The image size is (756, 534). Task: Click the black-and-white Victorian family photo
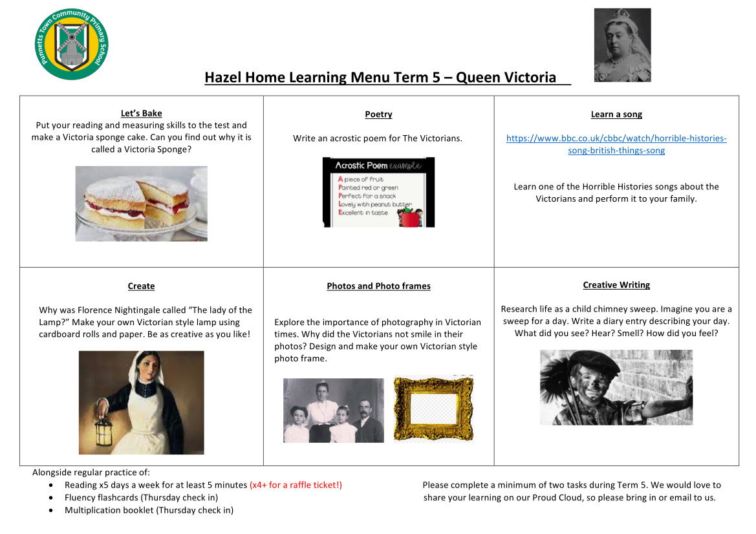click(x=334, y=410)
